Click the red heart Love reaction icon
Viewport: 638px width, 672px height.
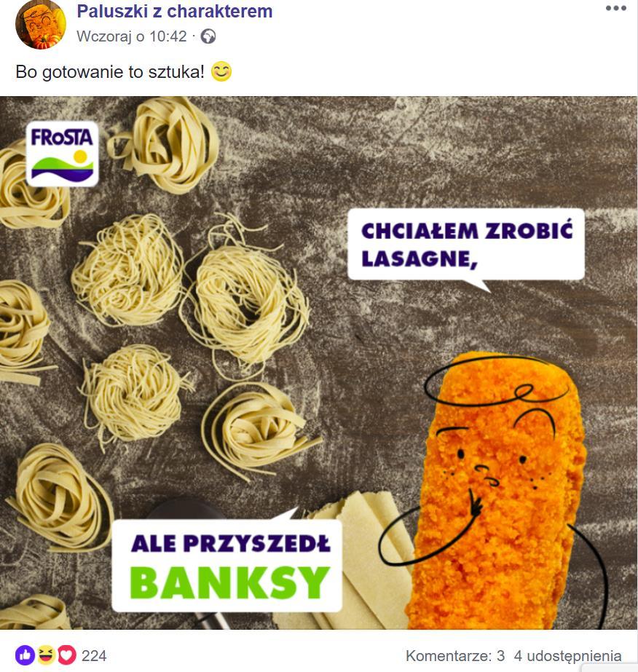[66, 655]
